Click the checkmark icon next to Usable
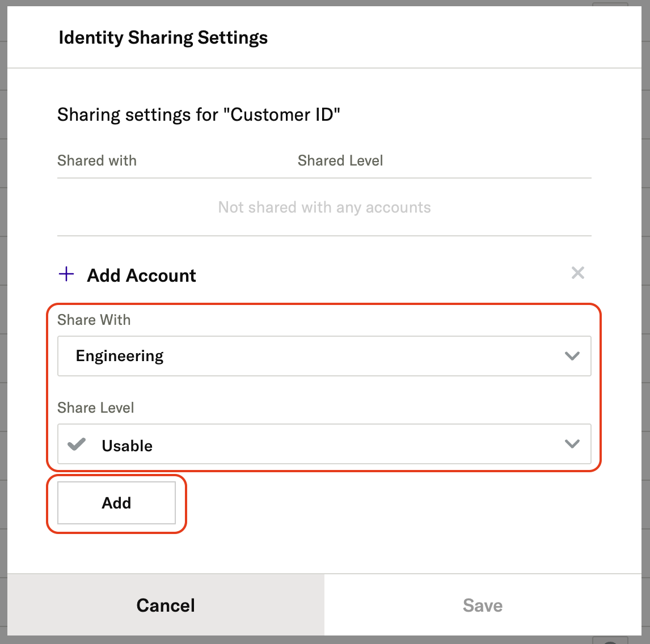 77,444
